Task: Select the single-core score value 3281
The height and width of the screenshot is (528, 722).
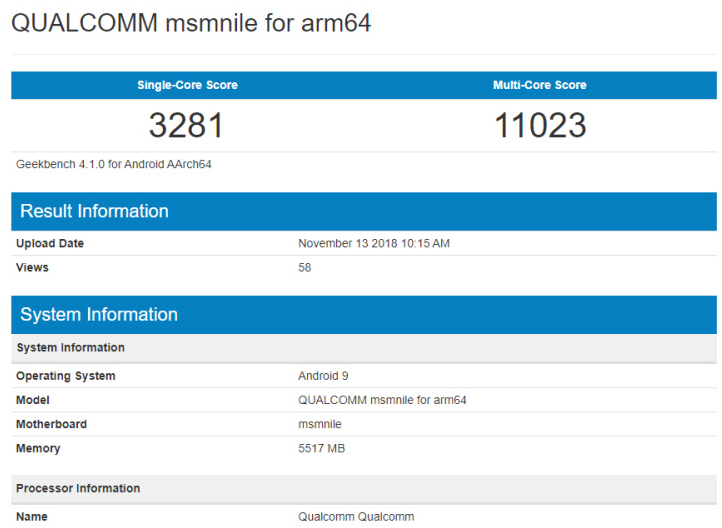Action: 186,125
